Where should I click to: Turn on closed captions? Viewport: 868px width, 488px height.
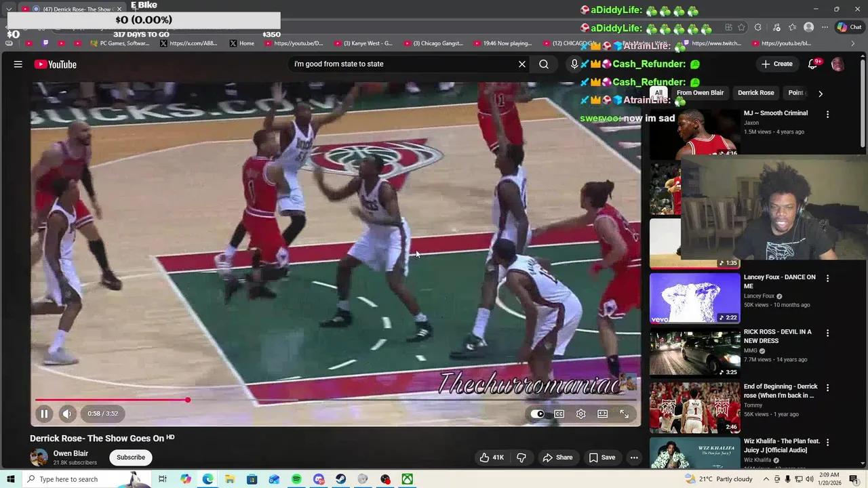point(559,413)
